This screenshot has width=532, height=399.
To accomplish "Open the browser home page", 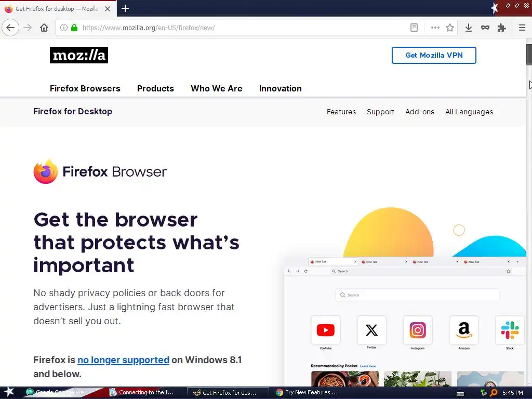I will click(x=44, y=28).
